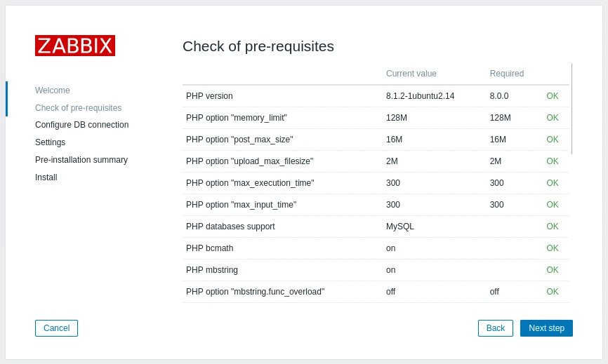Click the Required column header
This screenshot has height=364, width=608.
pyautogui.click(x=507, y=74)
